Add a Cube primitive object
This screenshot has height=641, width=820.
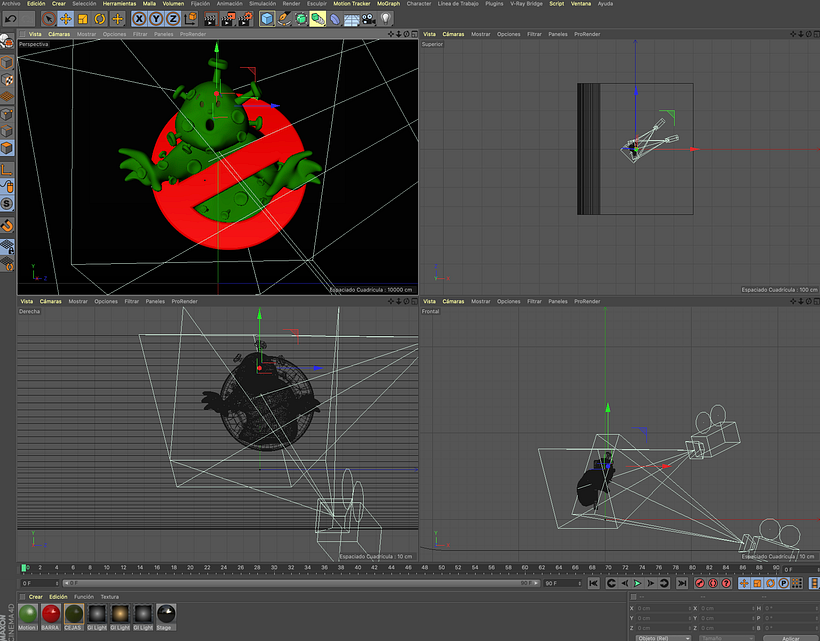(x=267, y=19)
